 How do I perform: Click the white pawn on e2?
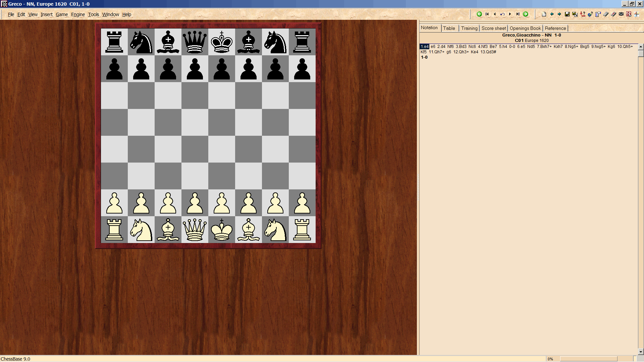click(222, 203)
